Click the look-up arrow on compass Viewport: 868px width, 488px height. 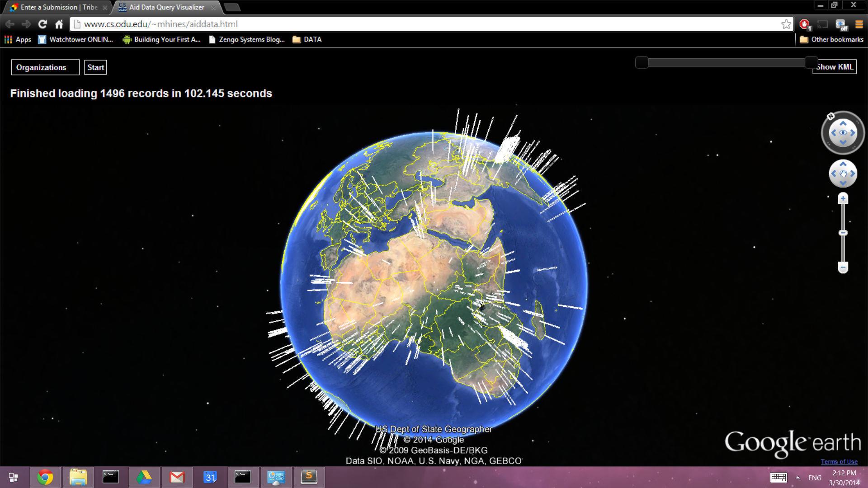[843, 123]
